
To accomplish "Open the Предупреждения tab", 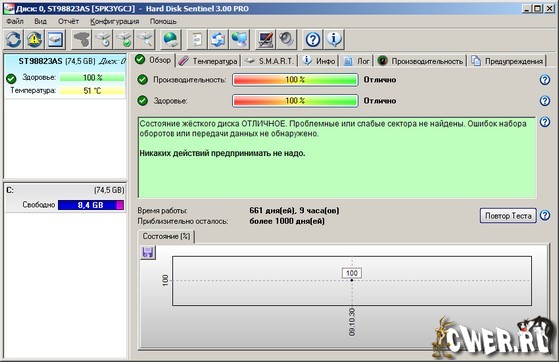I will [507, 61].
